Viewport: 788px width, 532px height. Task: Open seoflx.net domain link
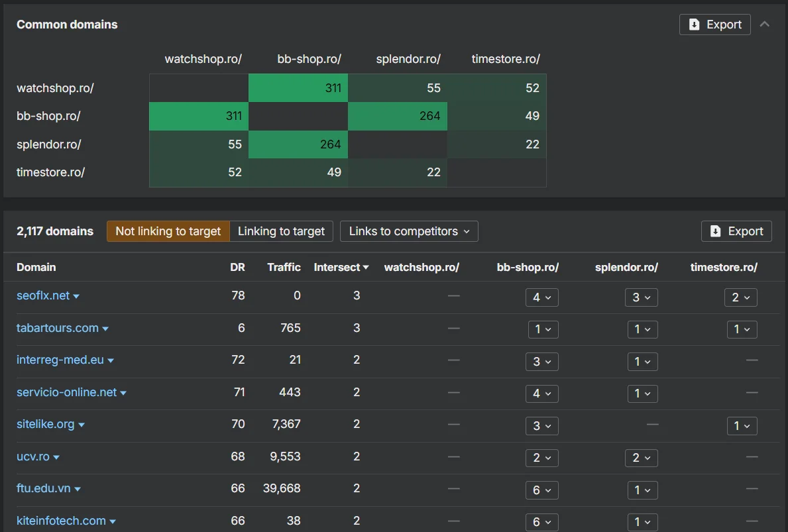(x=42, y=295)
